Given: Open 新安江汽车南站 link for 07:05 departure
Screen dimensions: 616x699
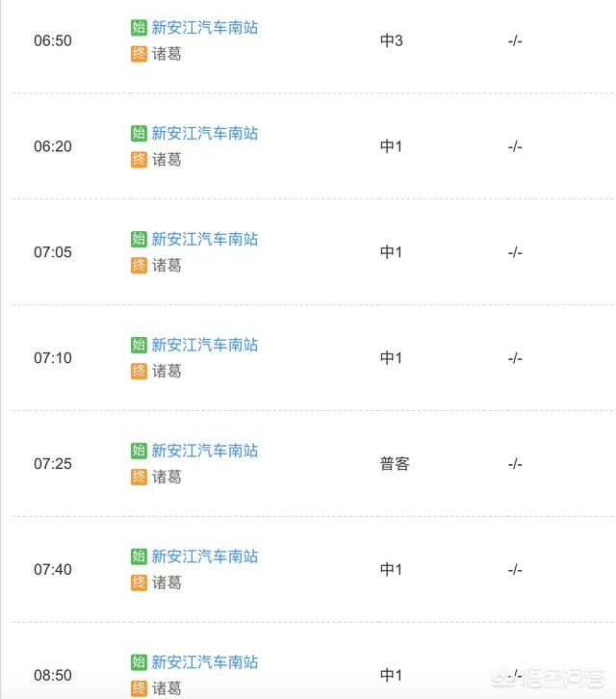Looking at the screenshot, I should click(x=205, y=239).
